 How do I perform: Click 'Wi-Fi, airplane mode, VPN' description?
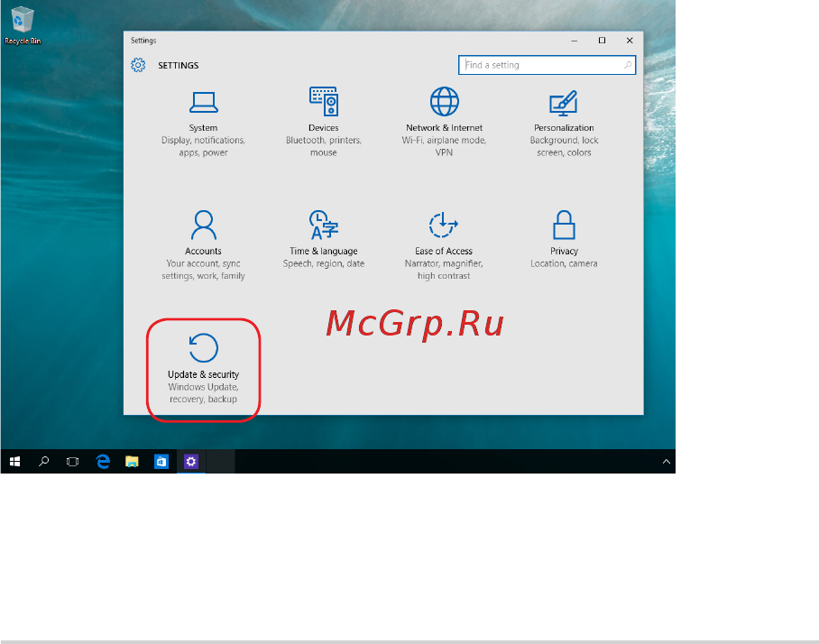(444, 146)
